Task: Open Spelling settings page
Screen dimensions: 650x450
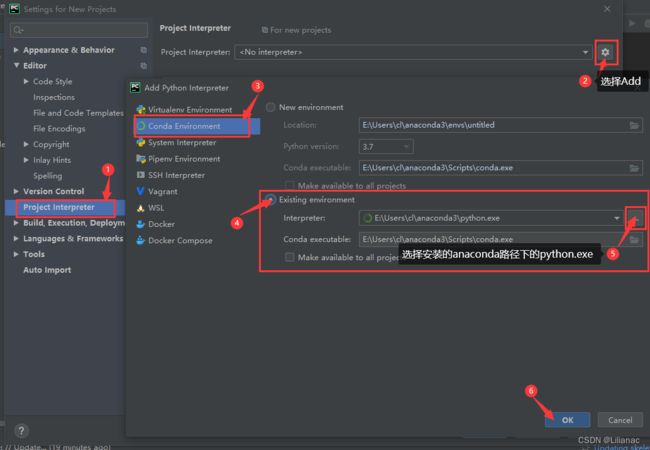Action: coord(47,176)
